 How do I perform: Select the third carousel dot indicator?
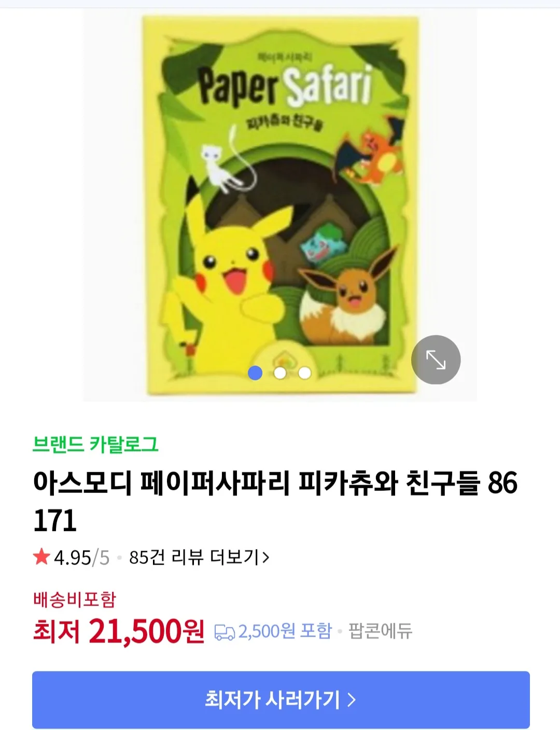[305, 373]
